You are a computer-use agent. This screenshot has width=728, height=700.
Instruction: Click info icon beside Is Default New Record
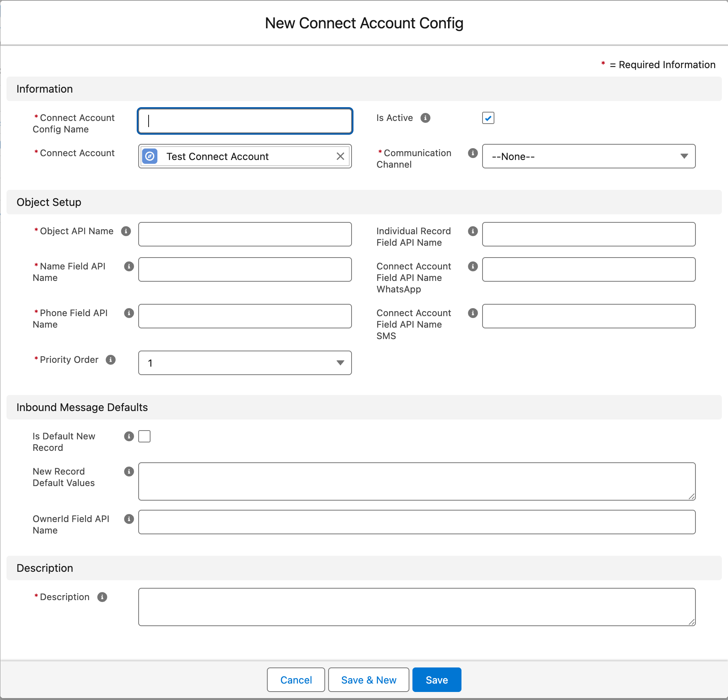pyautogui.click(x=129, y=436)
